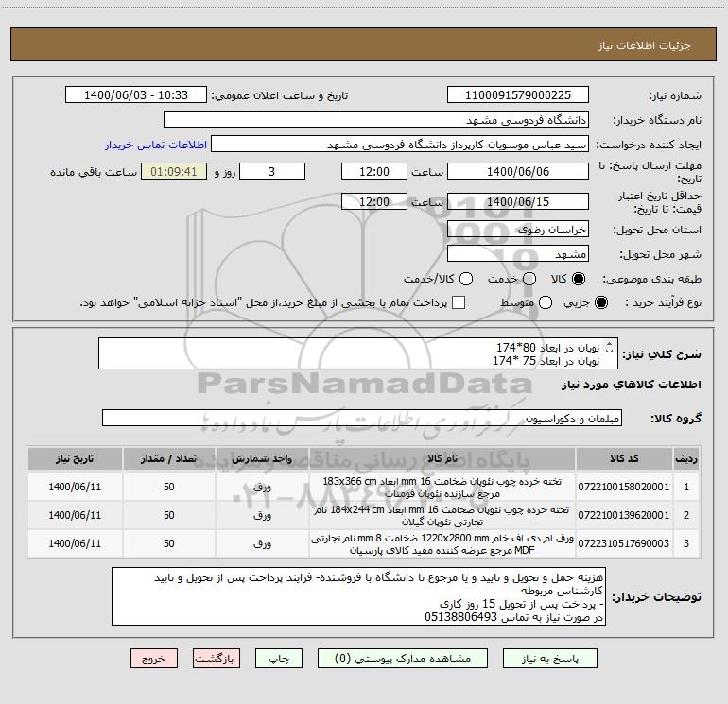The width and height of the screenshot is (728, 704).
Task: Click product code 0722100139620001
Action: click(x=624, y=515)
